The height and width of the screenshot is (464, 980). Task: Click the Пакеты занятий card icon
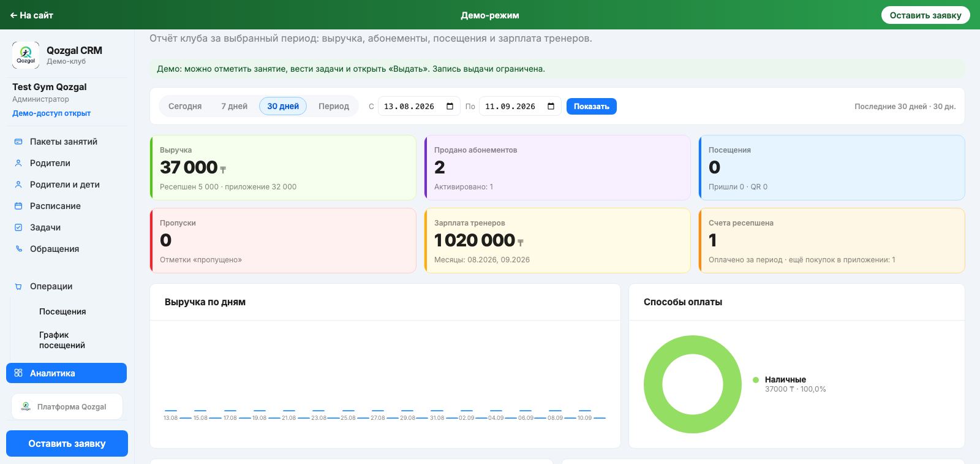(x=18, y=142)
